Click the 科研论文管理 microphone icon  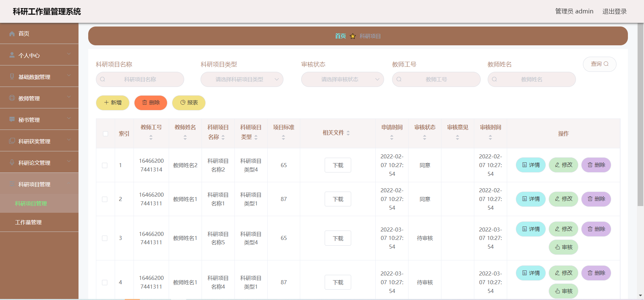tap(12, 162)
